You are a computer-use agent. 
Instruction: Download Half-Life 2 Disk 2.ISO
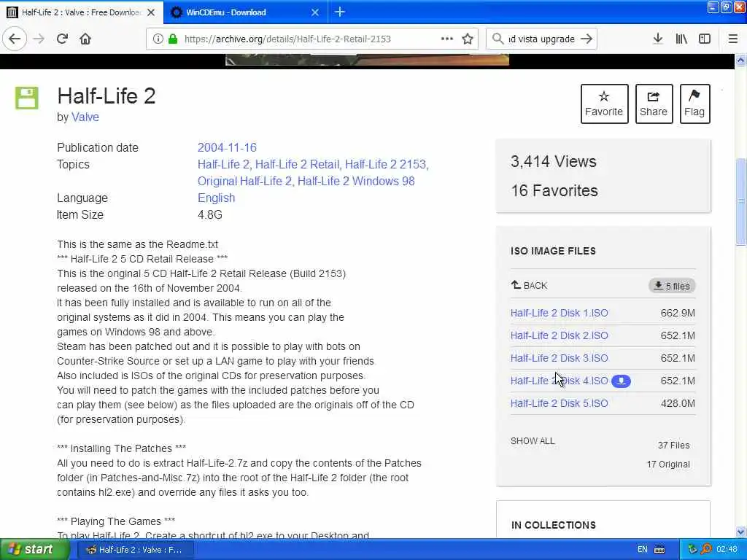tap(560, 335)
